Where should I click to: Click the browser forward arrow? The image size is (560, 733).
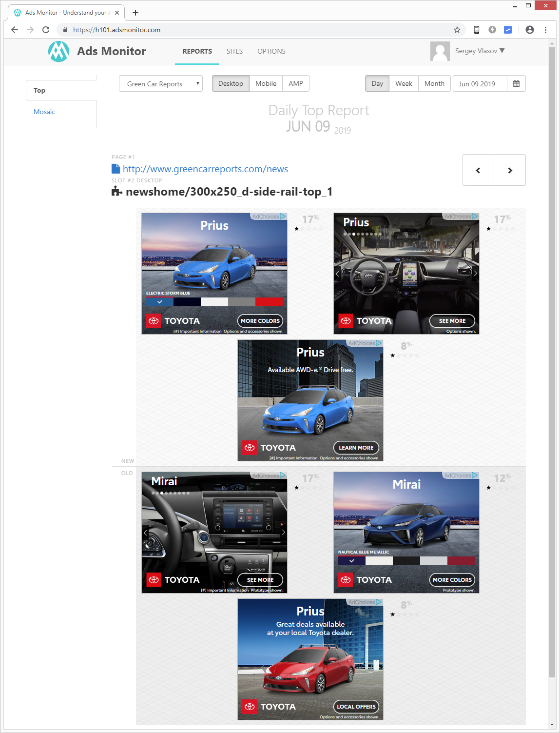pyautogui.click(x=30, y=30)
